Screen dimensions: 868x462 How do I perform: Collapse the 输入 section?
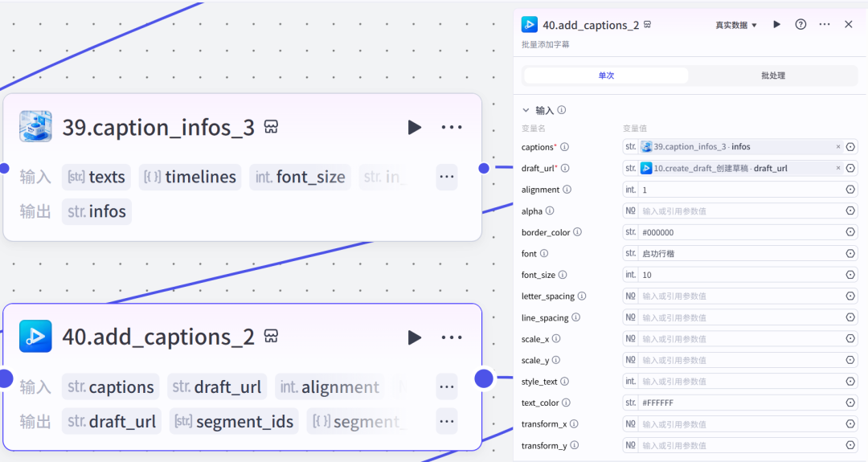526,110
